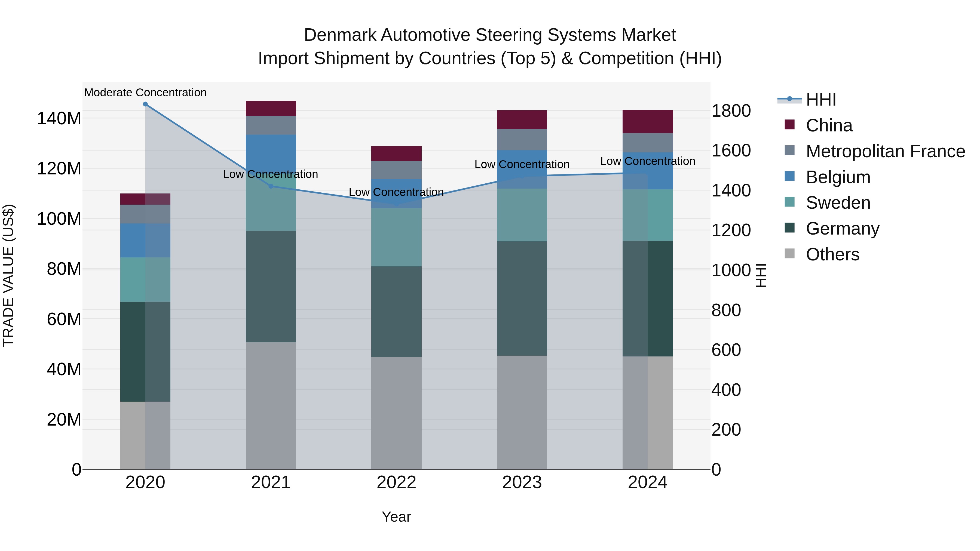
Task: Click the 2020 Others bar segment
Action: pos(145,435)
